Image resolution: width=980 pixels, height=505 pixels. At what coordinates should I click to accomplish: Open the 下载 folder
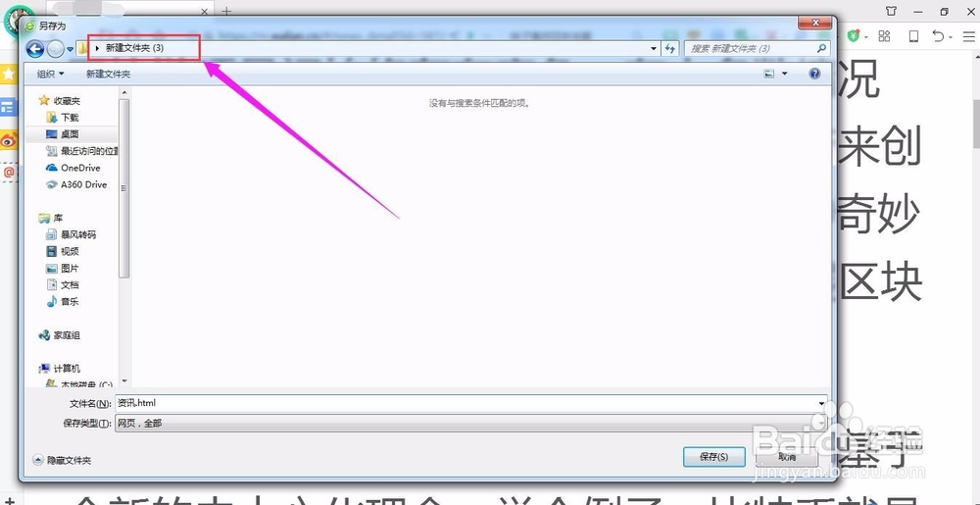pyautogui.click(x=63, y=118)
